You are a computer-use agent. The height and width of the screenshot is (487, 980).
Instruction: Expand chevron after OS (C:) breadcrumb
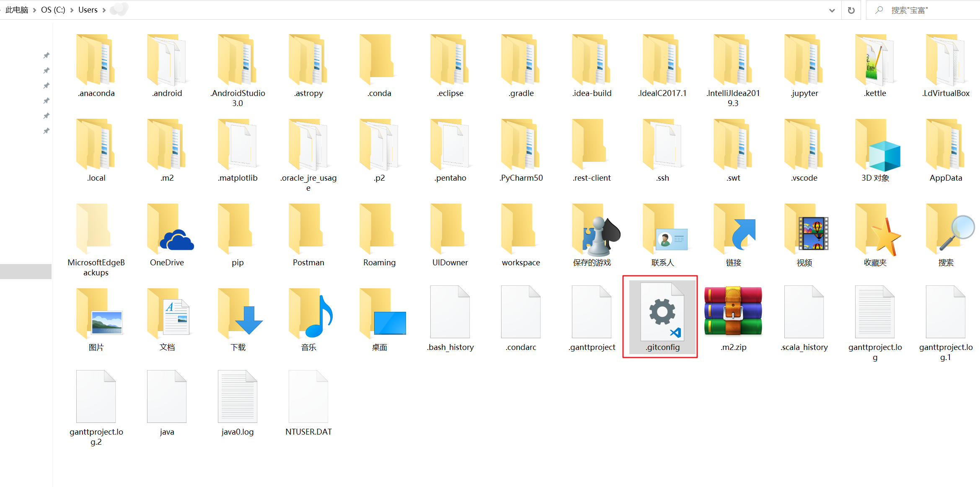[x=72, y=10]
